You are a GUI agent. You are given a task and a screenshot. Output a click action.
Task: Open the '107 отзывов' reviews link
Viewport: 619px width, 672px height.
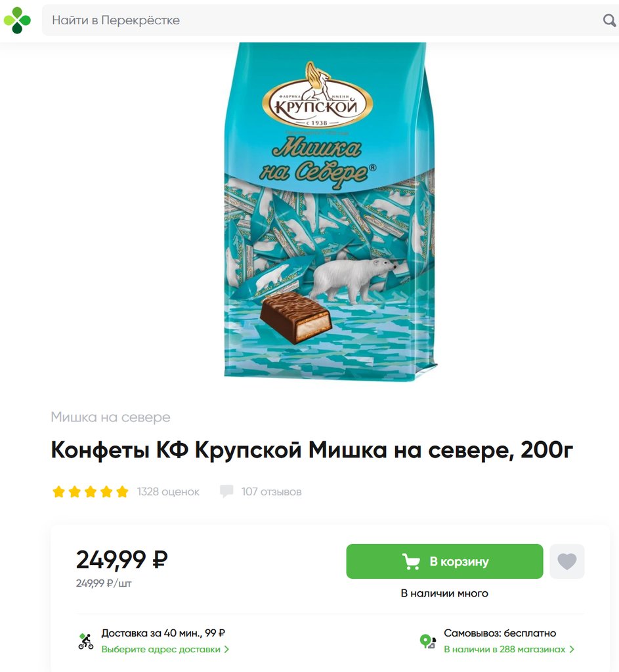tap(271, 492)
